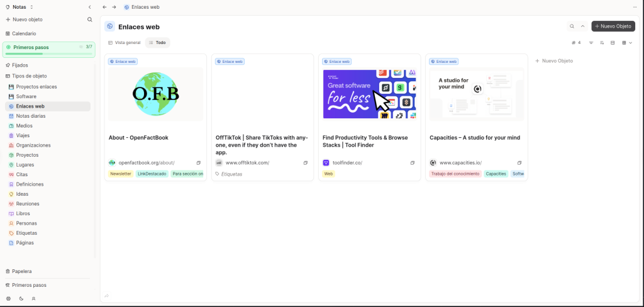The image size is (644, 307).
Task: Click the sidebar search magnifier icon
Action: coord(89,20)
